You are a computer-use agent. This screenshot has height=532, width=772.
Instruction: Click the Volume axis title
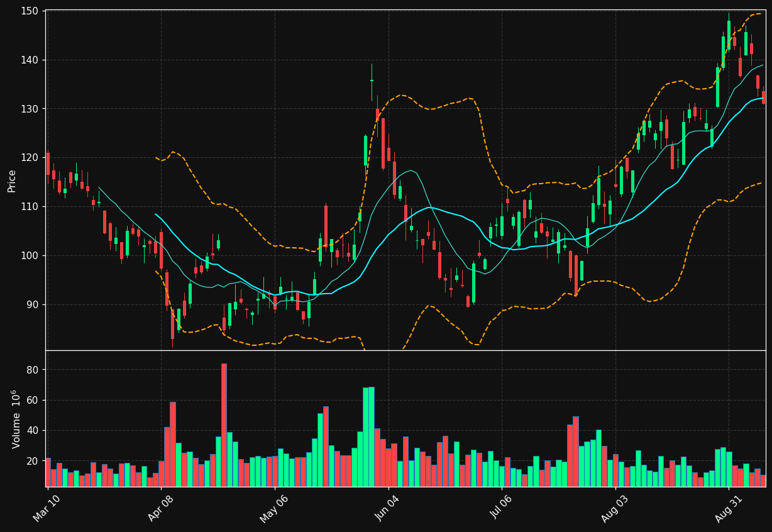pyautogui.click(x=14, y=419)
